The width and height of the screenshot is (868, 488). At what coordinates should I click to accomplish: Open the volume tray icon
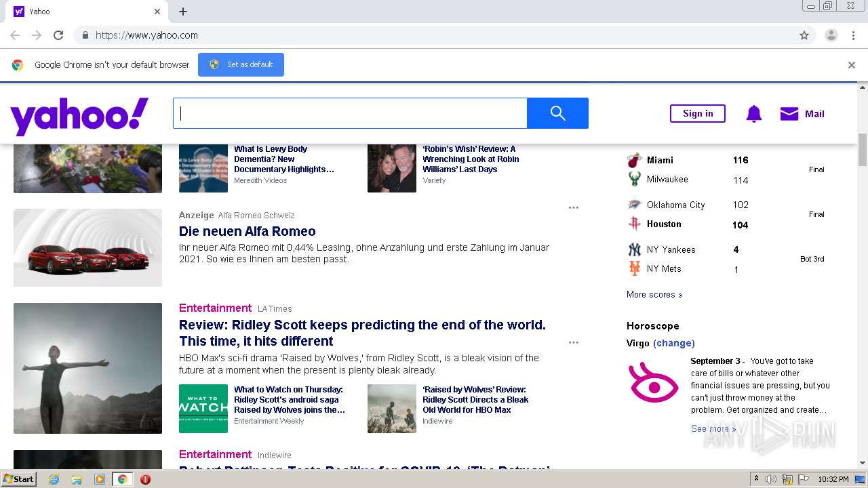[771, 479]
